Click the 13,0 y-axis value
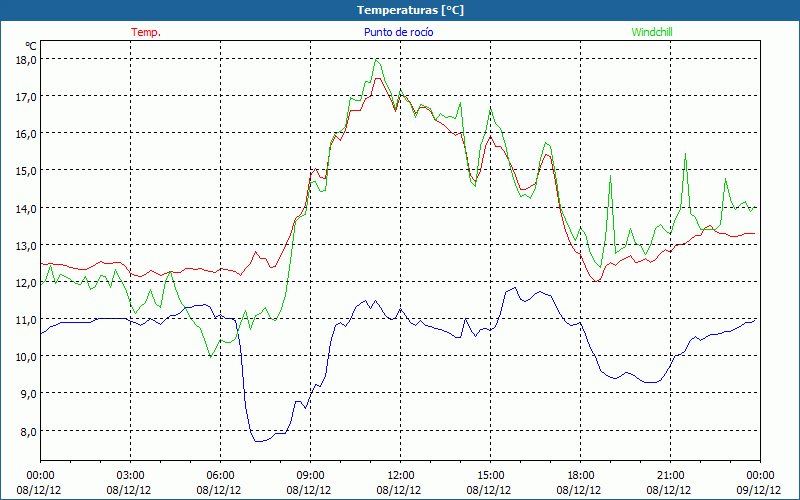 (x=26, y=245)
